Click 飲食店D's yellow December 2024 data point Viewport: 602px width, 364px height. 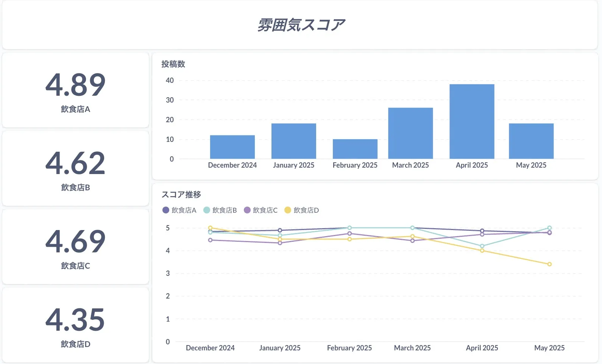coord(210,228)
